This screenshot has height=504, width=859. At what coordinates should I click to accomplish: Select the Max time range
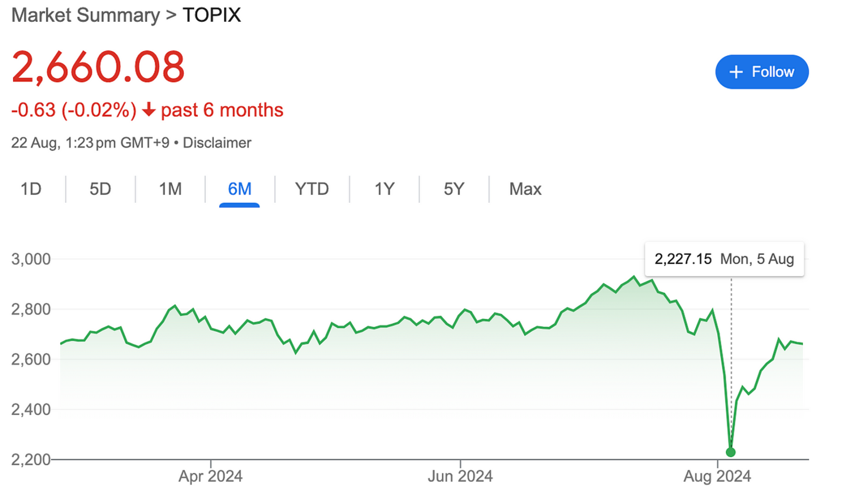click(x=525, y=189)
